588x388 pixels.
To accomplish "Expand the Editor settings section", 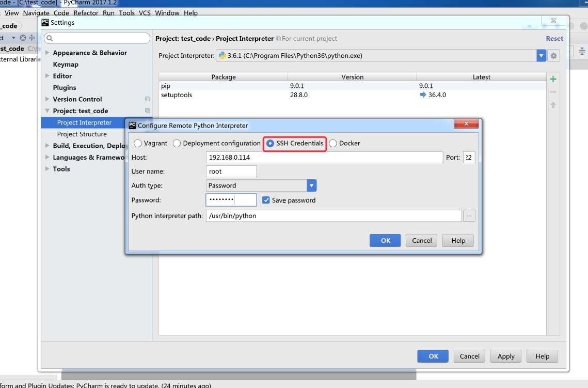I will [47, 76].
